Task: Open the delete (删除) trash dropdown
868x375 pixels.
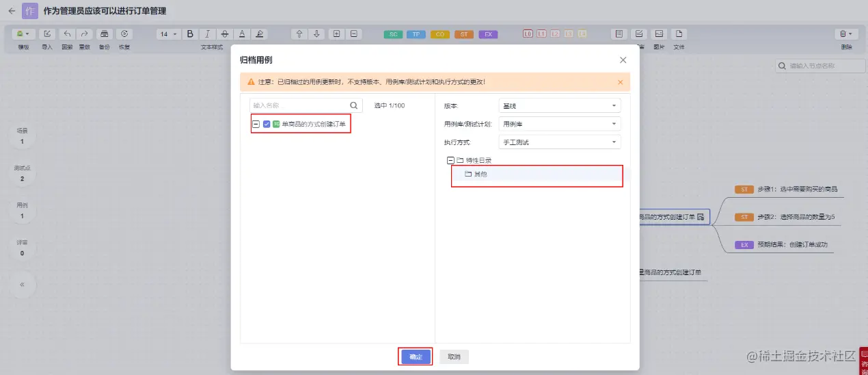Action: (x=846, y=34)
